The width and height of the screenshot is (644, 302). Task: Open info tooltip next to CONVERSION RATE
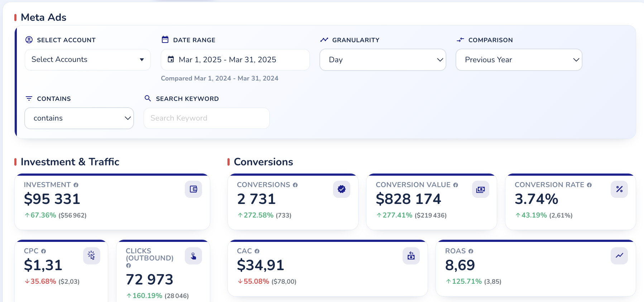pos(589,185)
